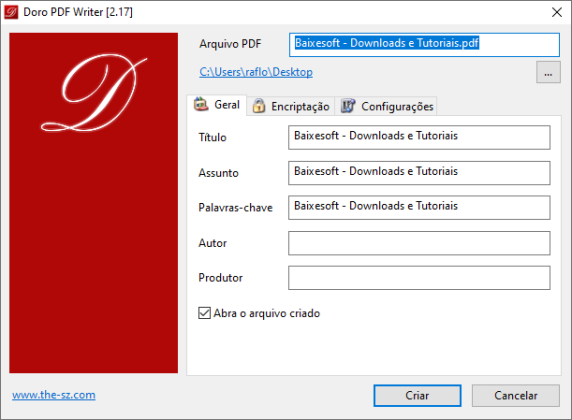Click the Criar button
The image size is (572, 420).
pyautogui.click(x=417, y=396)
